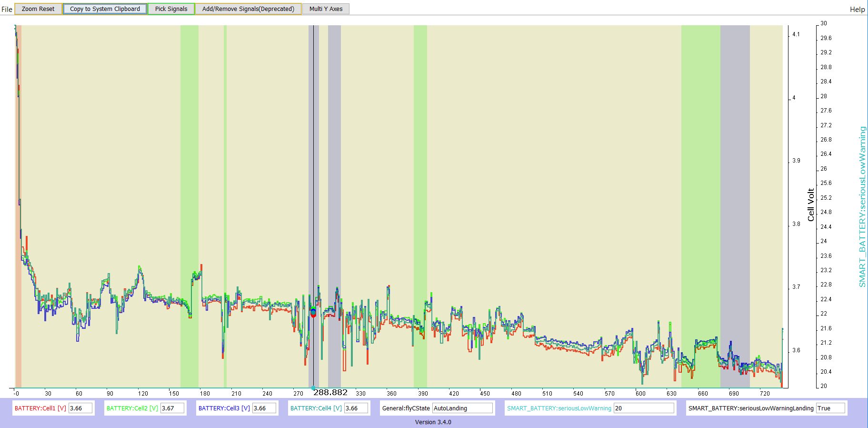The image size is (868, 428).
Task: Click the SMART_BATTERY:seriousLowWarning legend label
Action: [x=559, y=408]
